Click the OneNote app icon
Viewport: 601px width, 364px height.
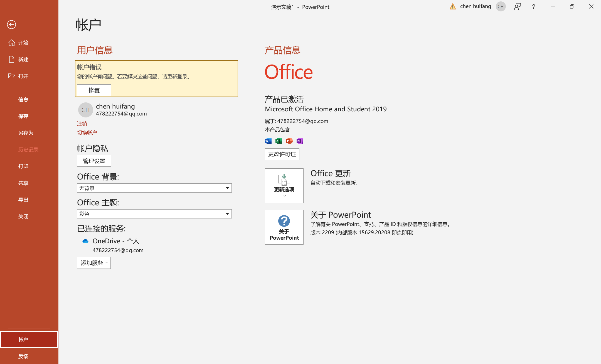(x=300, y=141)
